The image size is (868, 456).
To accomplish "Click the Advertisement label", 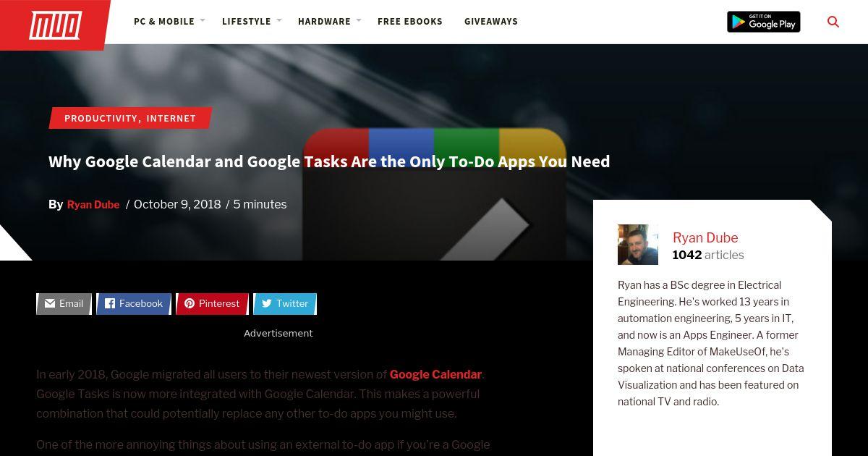I will (278, 333).
